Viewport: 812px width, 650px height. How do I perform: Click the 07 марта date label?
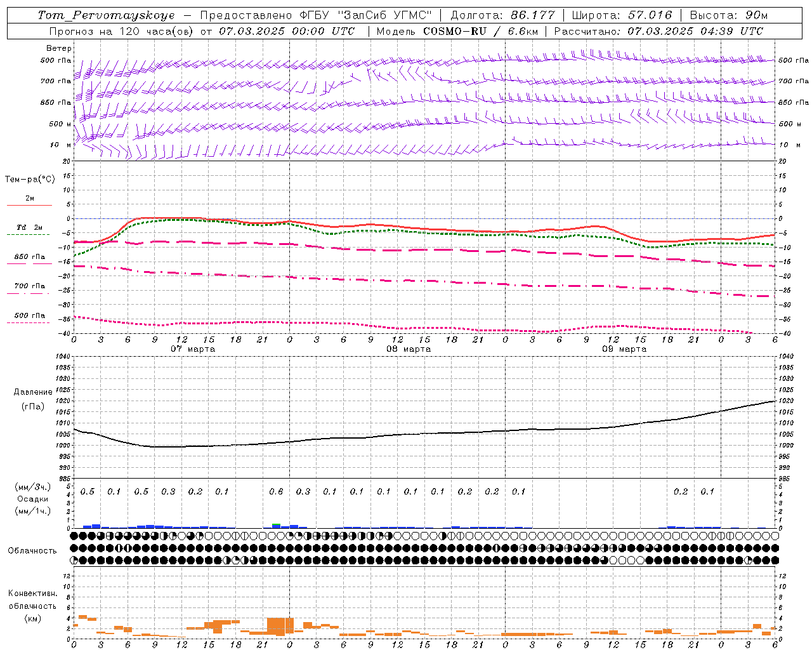193,349
